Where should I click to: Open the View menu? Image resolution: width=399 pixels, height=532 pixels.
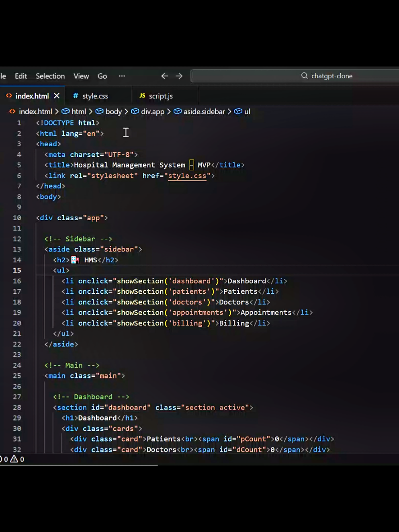[81, 76]
